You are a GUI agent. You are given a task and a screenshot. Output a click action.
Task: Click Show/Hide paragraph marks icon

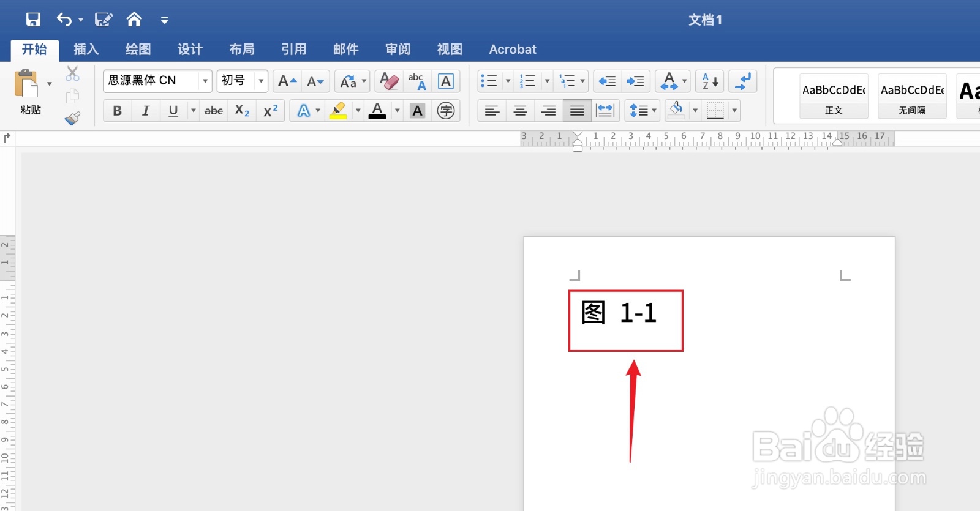click(x=743, y=81)
